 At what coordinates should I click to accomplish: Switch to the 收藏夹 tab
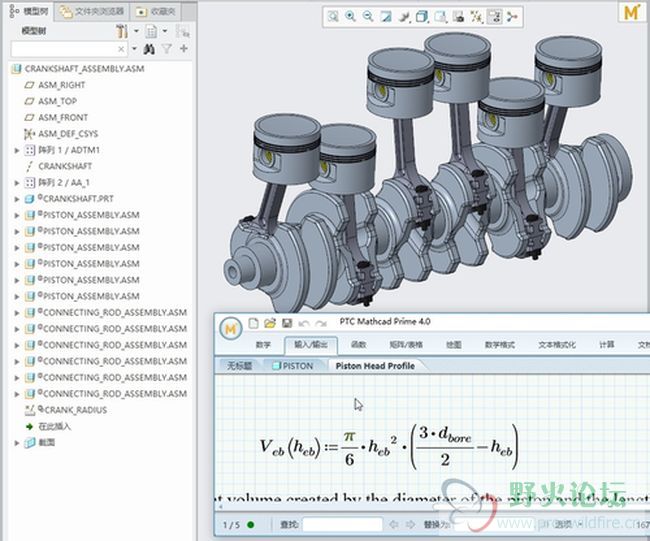156,12
